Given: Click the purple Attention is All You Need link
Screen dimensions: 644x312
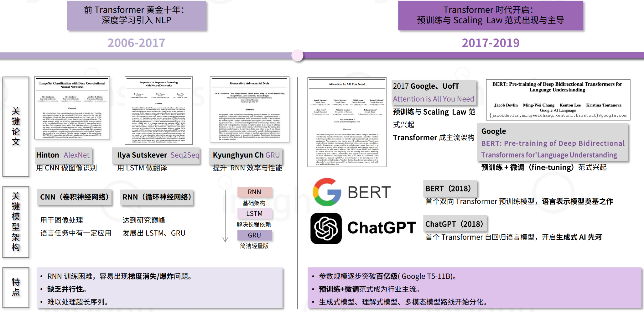Looking at the screenshot, I should click(434, 99).
